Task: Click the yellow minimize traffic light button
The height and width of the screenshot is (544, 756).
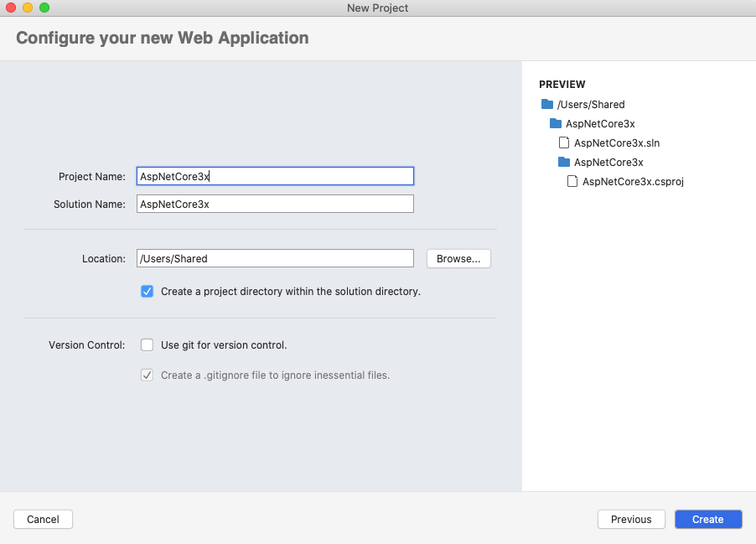Action: (28, 8)
